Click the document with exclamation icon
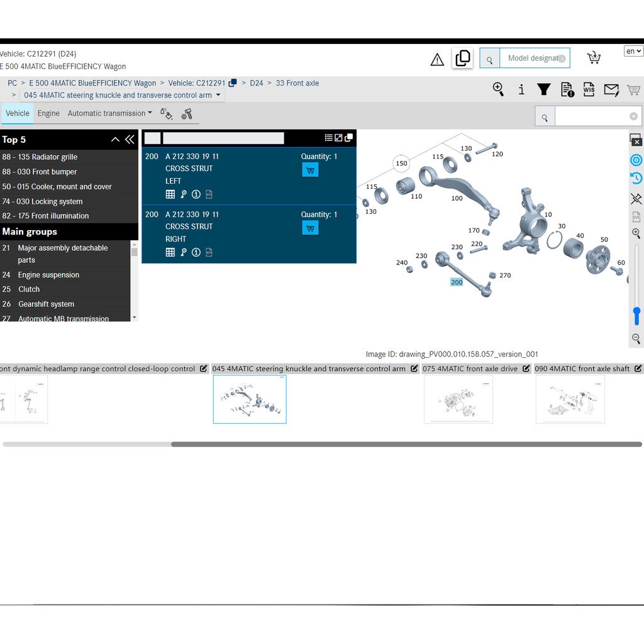Viewport: 644px width, 644px height. (x=567, y=89)
